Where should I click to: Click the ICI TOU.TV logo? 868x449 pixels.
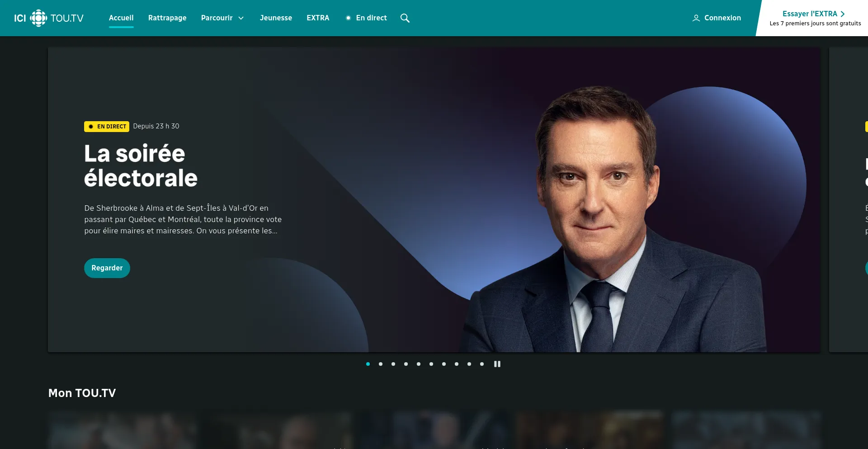49,18
